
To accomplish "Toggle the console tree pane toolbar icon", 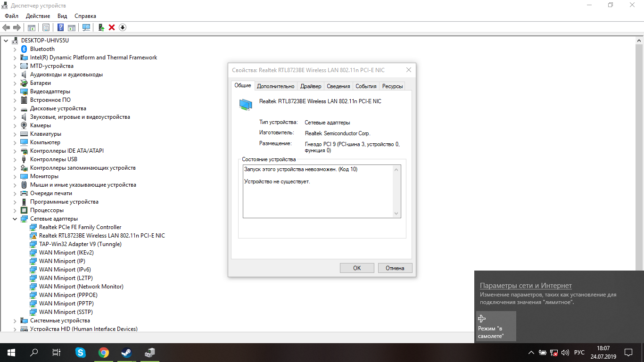I will [x=32, y=27].
